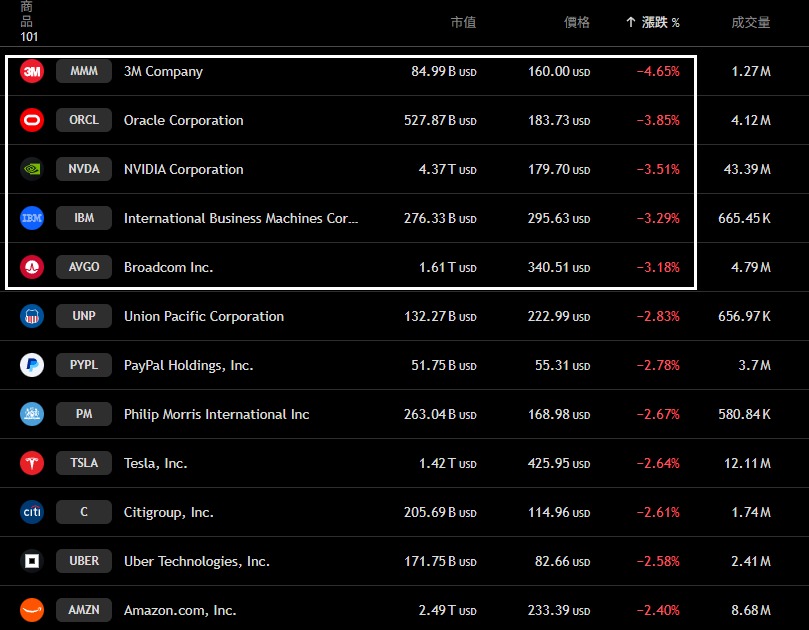The height and width of the screenshot is (630, 809).
Task: Click the NVIDIA logo icon
Action: [x=32, y=169]
